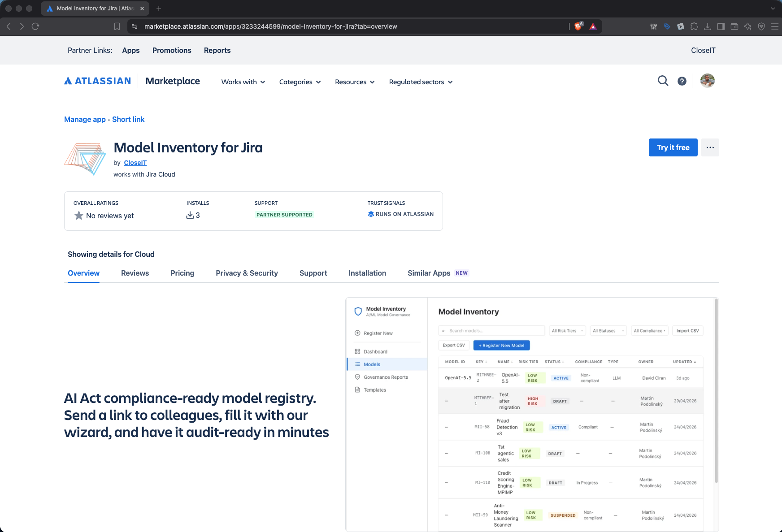
Task: View site information icon in address bar
Action: tap(135, 26)
